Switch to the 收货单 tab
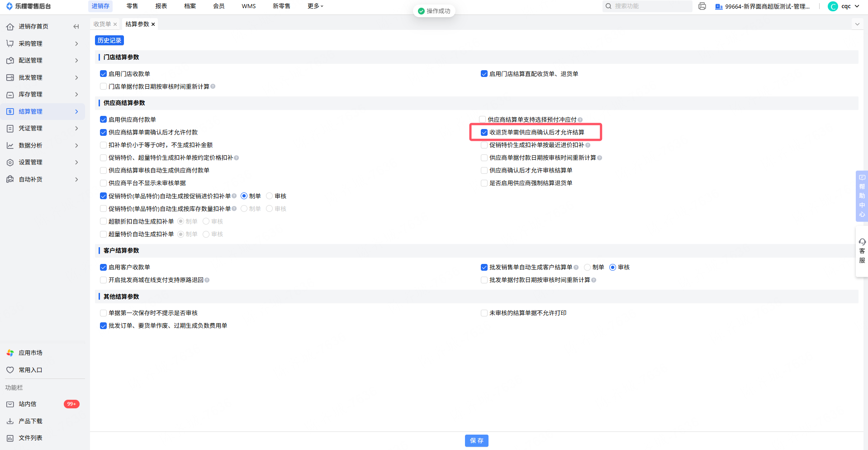The image size is (868, 450). 102,24
